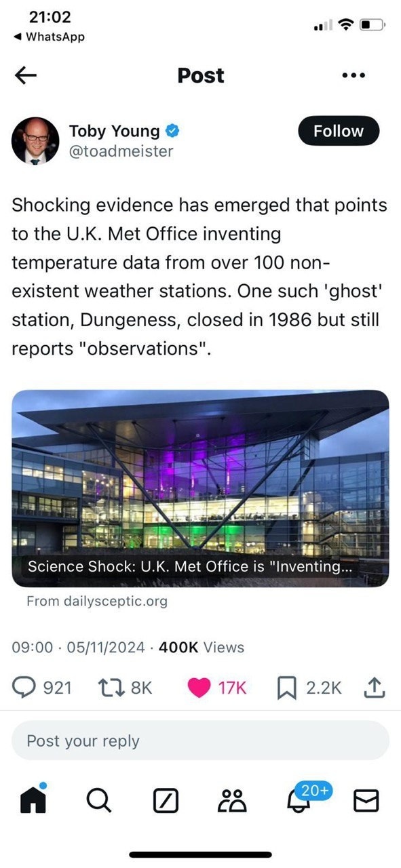Viewport: 401px width, 868px height.
Task: Tap the reply speech bubble icon
Action: coord(25,688)
